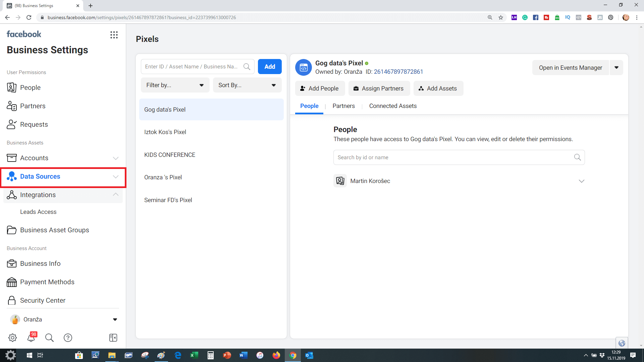Click the blue Add button
The width and height of the screenshot is (644, 362).
[x=270, y=67]
